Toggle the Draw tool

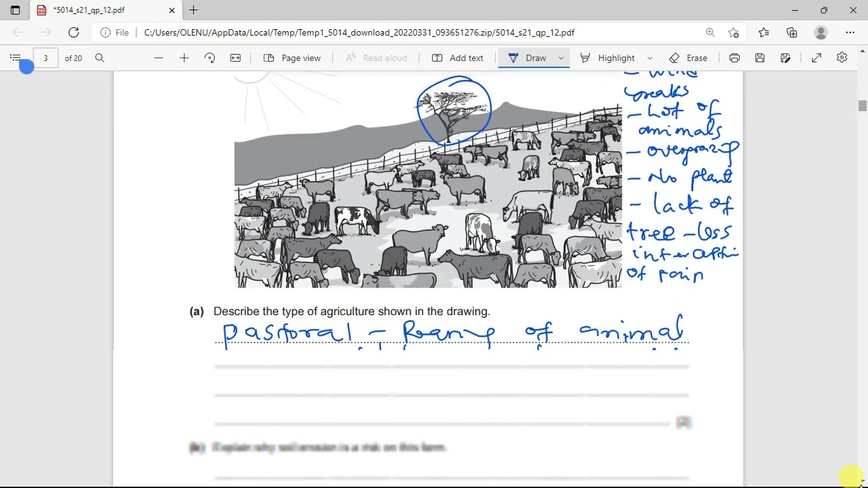pyautogui.click(x=527, y=58)
